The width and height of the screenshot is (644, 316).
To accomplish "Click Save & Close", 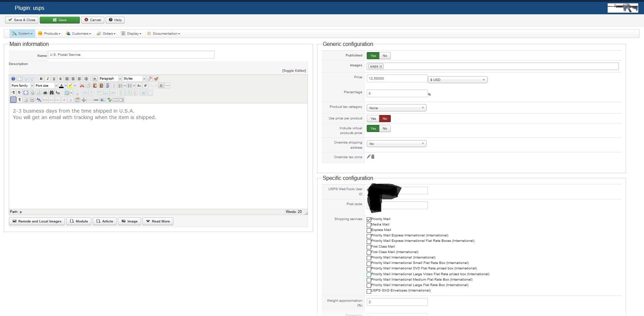I will [22, 20].
